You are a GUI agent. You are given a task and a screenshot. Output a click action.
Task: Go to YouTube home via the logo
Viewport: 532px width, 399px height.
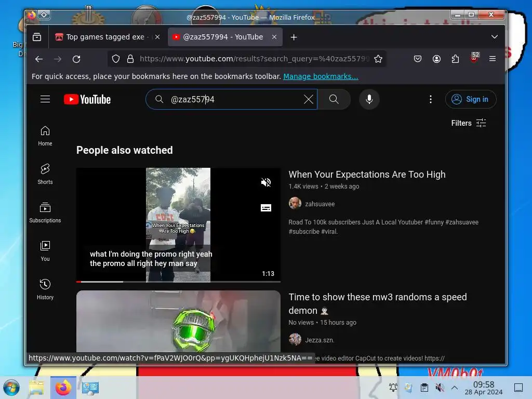coord(87,99)
